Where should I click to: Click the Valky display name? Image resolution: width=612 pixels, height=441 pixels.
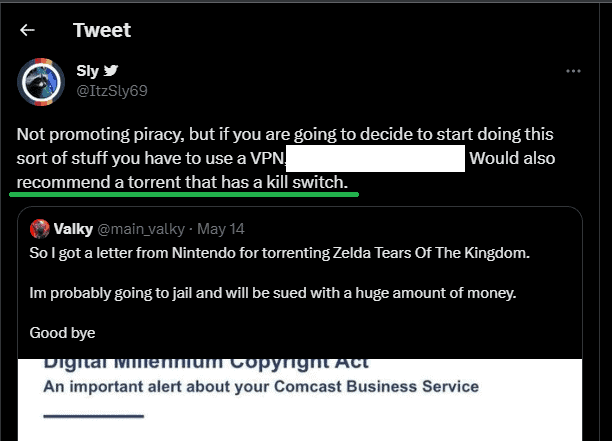[75, 228]
